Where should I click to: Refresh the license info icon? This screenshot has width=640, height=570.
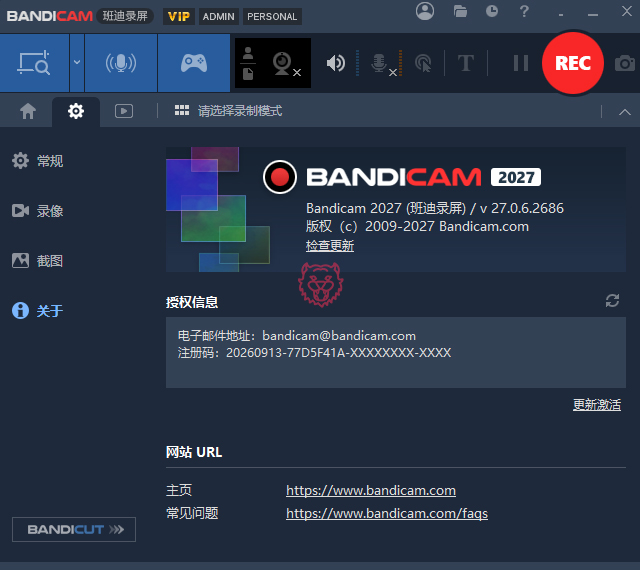[612, 301]
